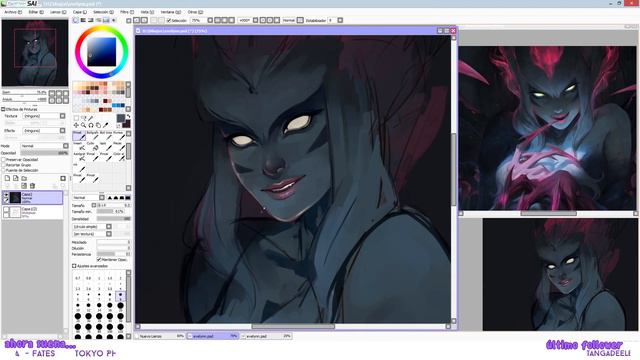Select the color wheel panel icon
The width and height of the screenshot is (640, 360).
pos(76,20)
